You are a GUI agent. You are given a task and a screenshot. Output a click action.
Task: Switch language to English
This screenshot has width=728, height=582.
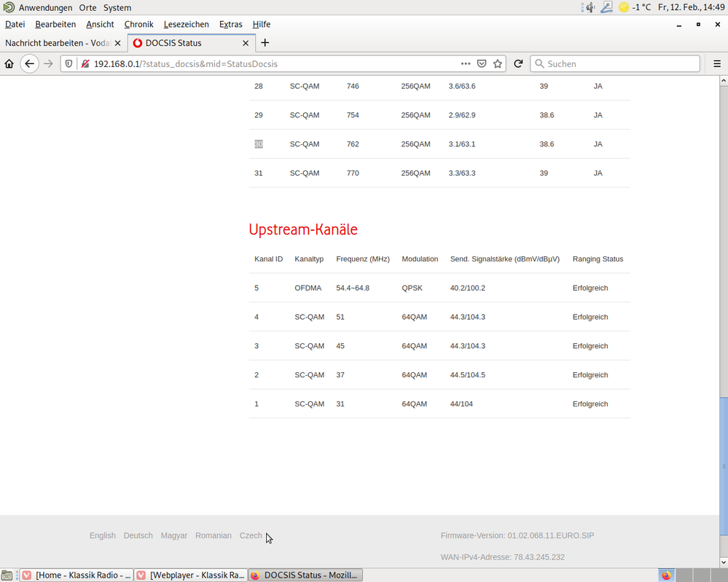(x=103, y=535)
